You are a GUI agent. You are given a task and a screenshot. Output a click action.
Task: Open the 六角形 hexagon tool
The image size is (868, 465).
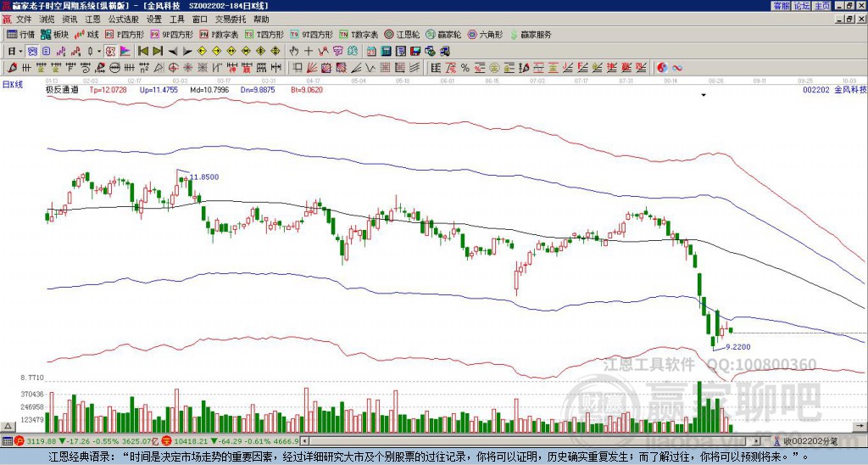(485, 34)
